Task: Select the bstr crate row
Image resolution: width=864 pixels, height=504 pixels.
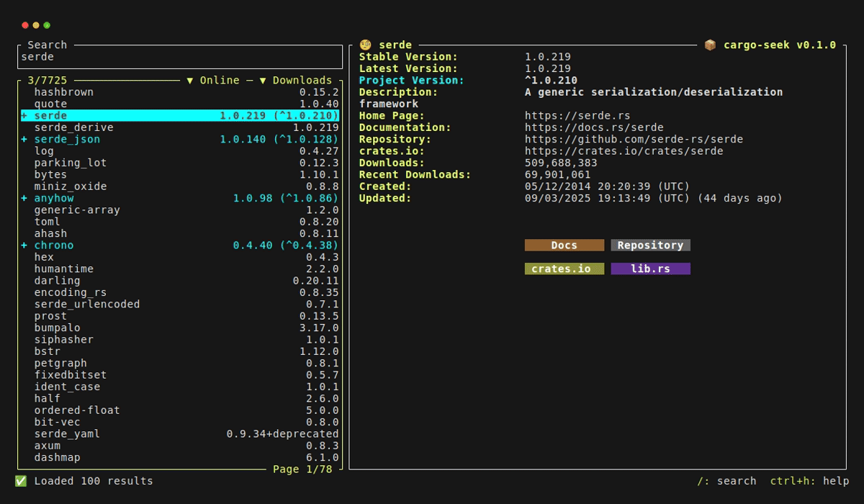Action: pyautogui.click(x=180, y=351)
